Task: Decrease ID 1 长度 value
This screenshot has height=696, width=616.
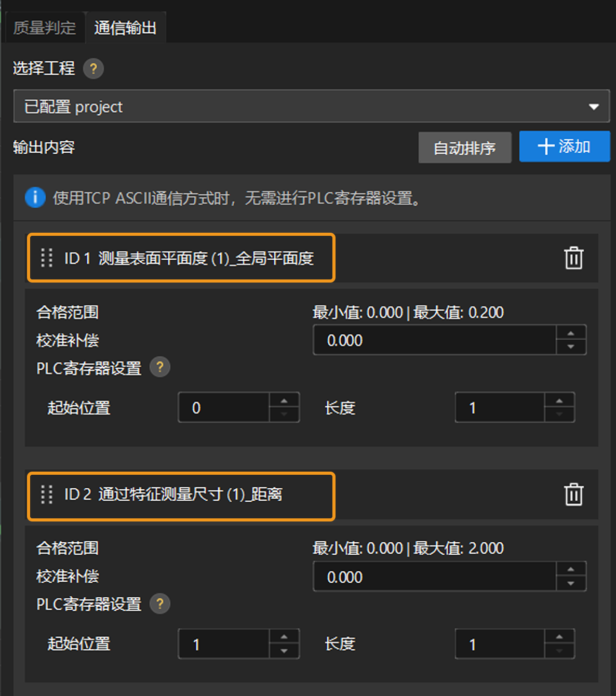Action: coord(559,414)
